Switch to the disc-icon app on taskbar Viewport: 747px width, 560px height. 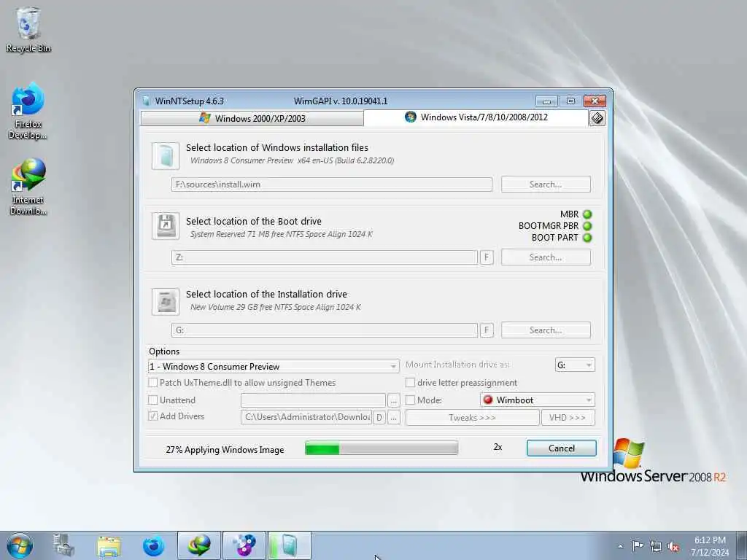point(244,545)
